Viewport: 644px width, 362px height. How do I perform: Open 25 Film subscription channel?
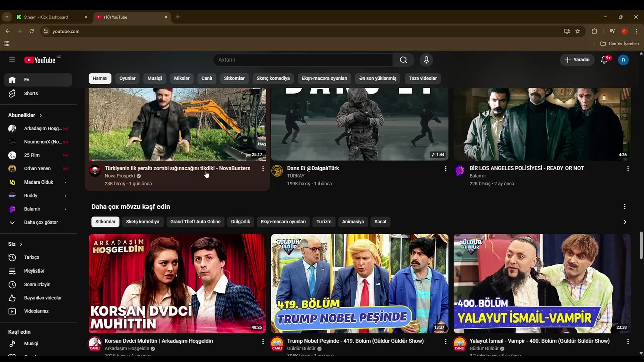point(38,155)
